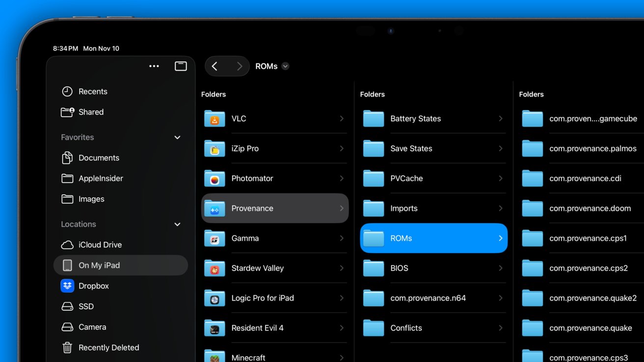Image resolution: width=644 pixels, height=362 pixels.
Task: Select the SSD location
Action: point(86,306)
